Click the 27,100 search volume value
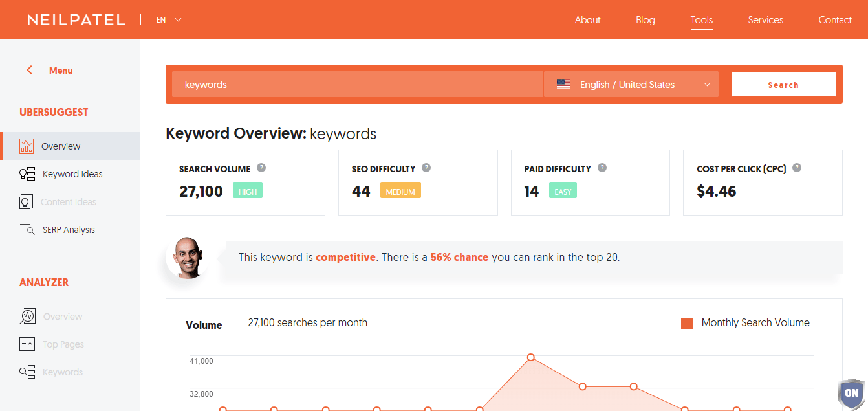 201,191
